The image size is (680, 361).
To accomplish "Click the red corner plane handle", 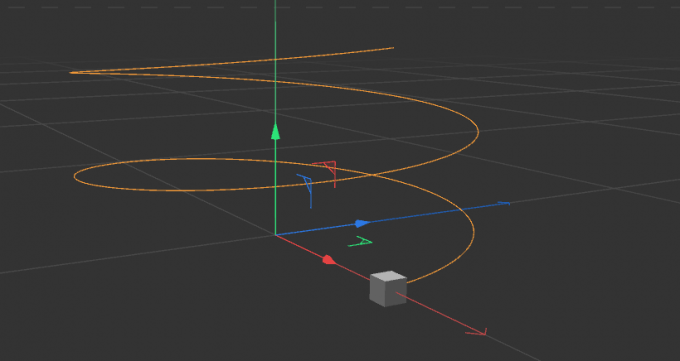I will [x=327, y=172].
